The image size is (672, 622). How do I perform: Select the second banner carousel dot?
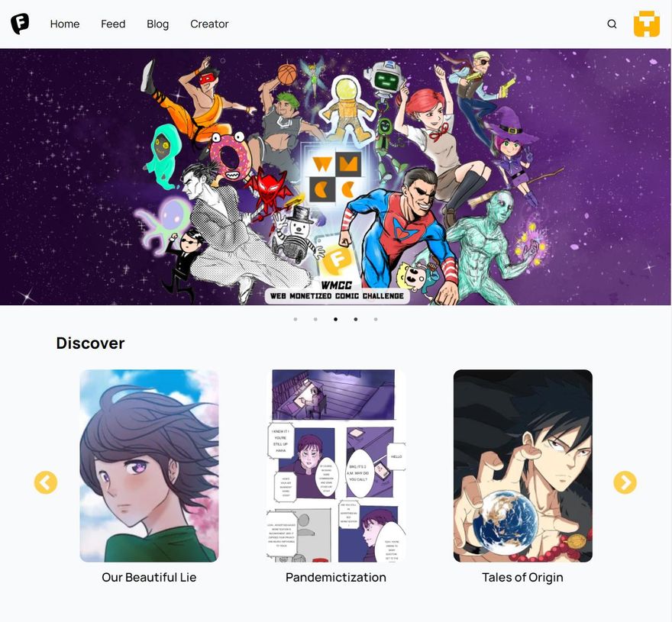(x=315, y=319)
